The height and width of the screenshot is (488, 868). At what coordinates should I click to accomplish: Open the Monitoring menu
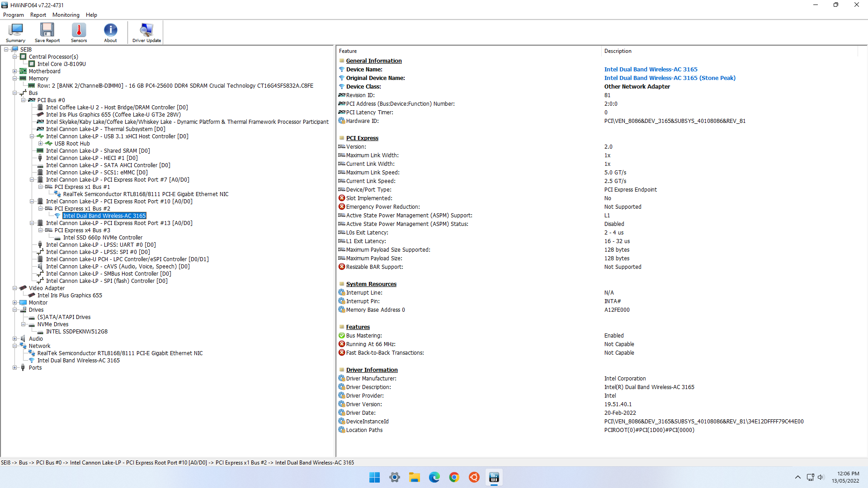[66, 15]
